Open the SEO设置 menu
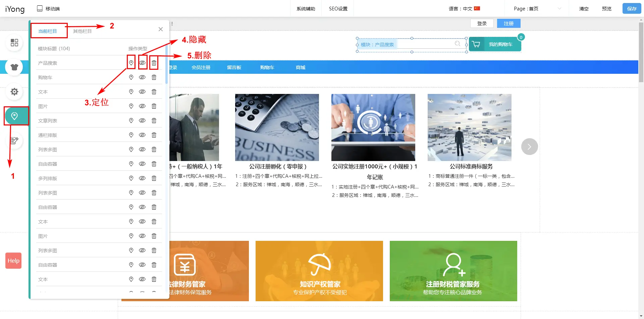Image resolution: width=644 pixels, height=319 pixels. (x=338, y=9)
